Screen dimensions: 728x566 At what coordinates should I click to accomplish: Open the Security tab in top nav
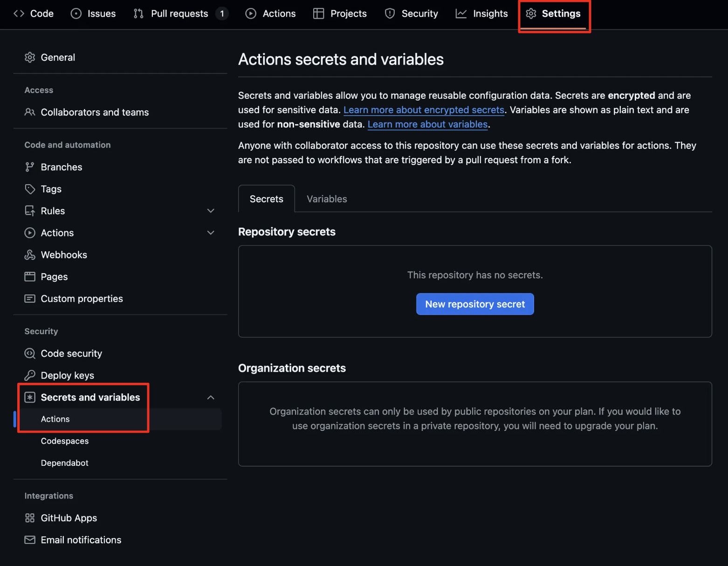click(411, 14)
